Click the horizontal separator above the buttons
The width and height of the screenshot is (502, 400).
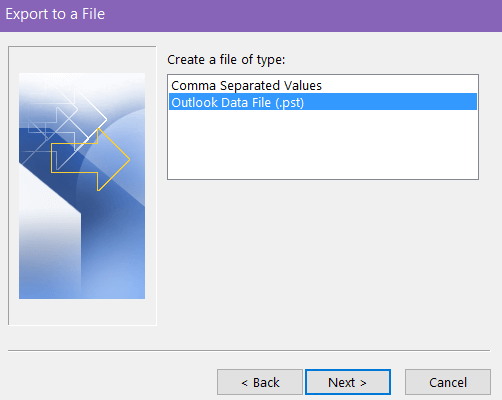(x=249, y=350)
